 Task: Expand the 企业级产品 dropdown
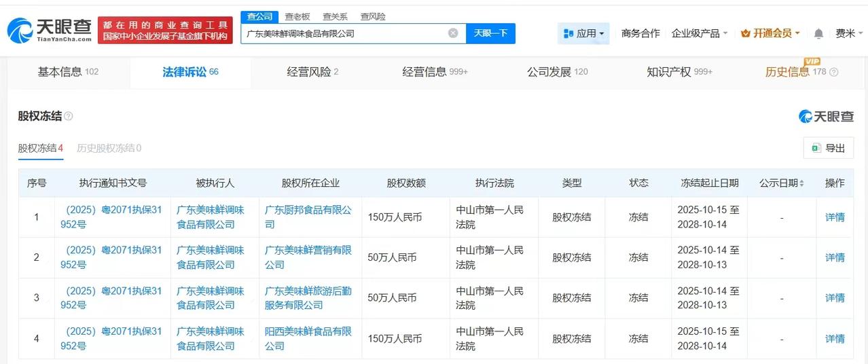click(x=700, y=33)
